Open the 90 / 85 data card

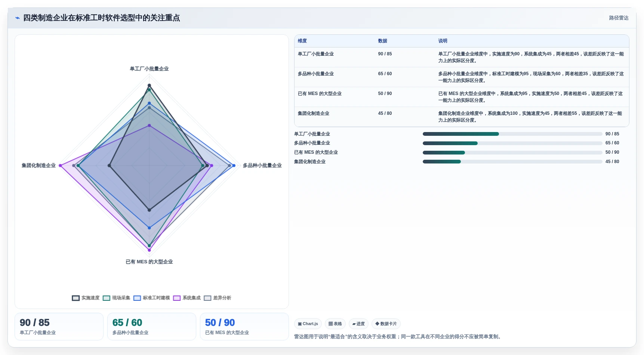pos(59,327)
